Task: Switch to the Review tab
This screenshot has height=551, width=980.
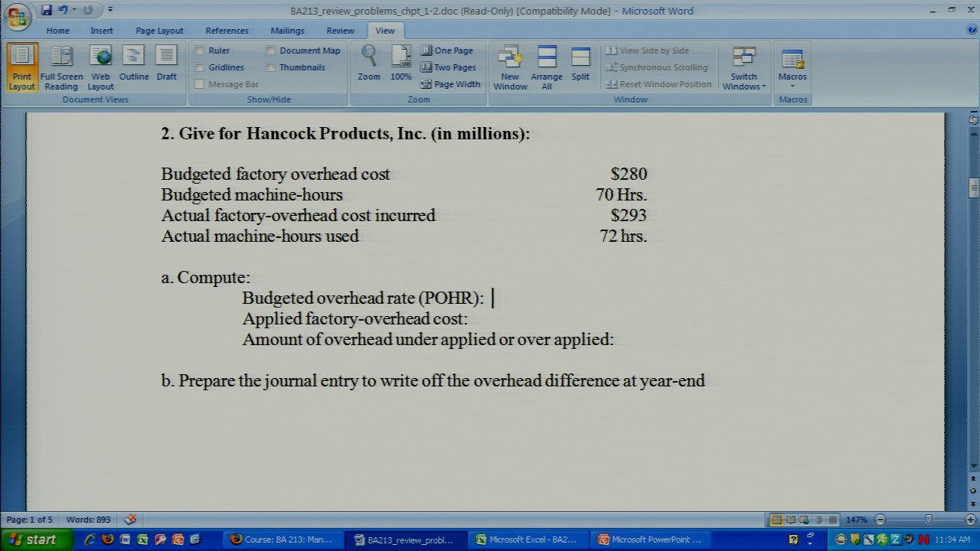Action: coord(340,31)
